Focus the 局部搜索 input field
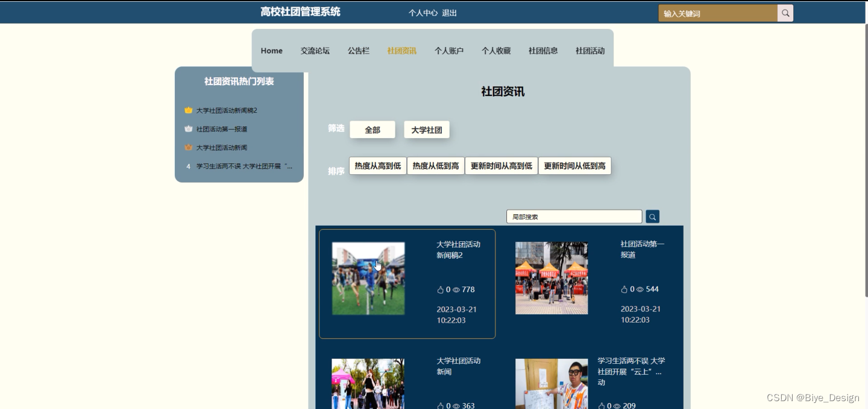The width and height of the screenshot is (868, 409). 574,217
